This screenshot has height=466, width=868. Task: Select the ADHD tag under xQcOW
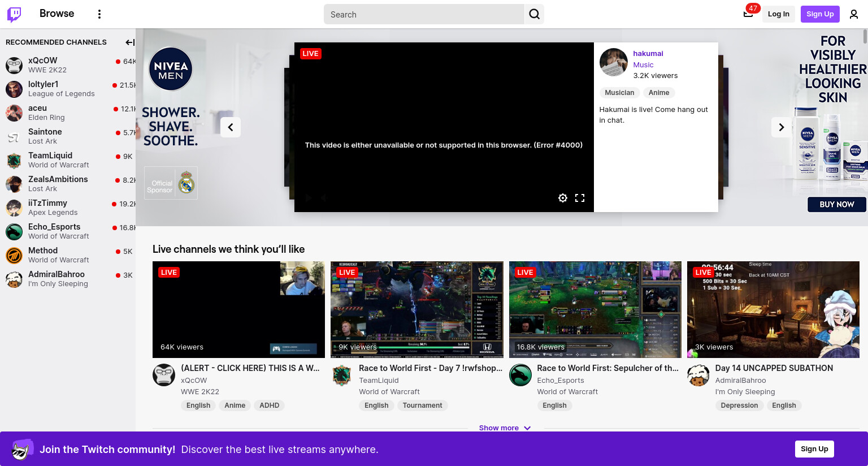(x=270, y=405)
